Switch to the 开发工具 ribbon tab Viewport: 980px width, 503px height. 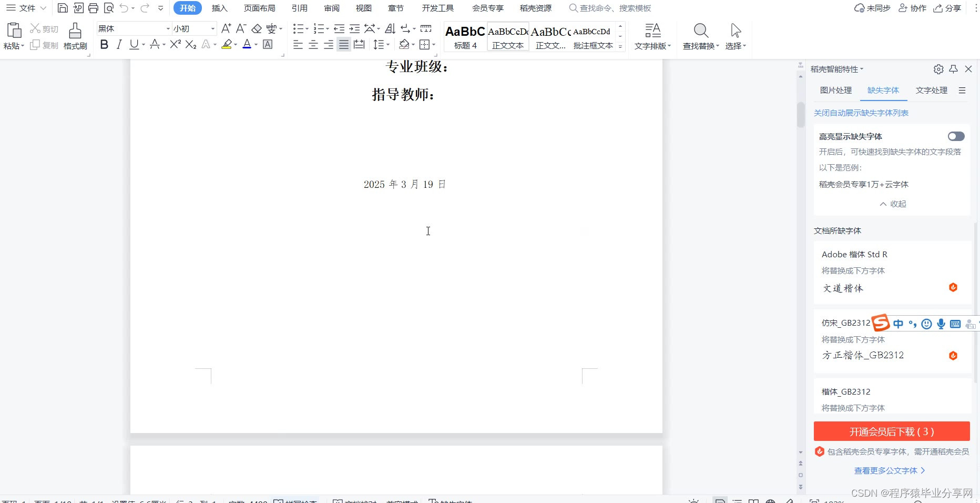tap(437, 8)
